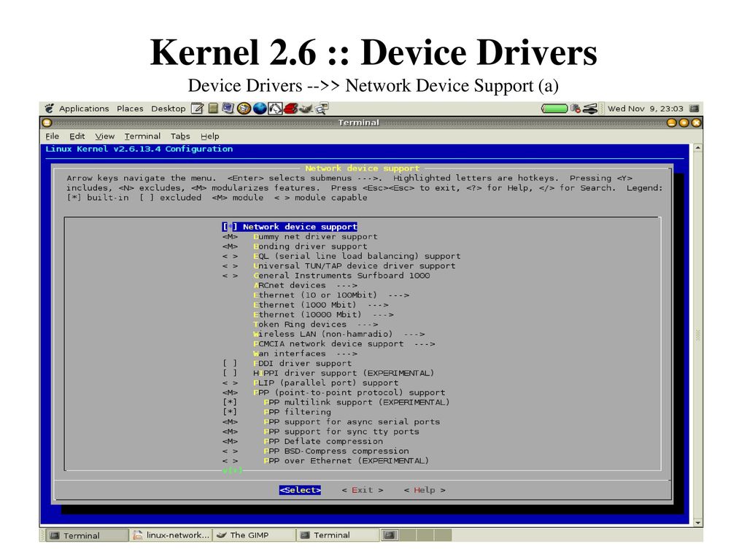The image size is (747, 560).
Task: Select PPP support for async serial ports
Action: point(331,422)
